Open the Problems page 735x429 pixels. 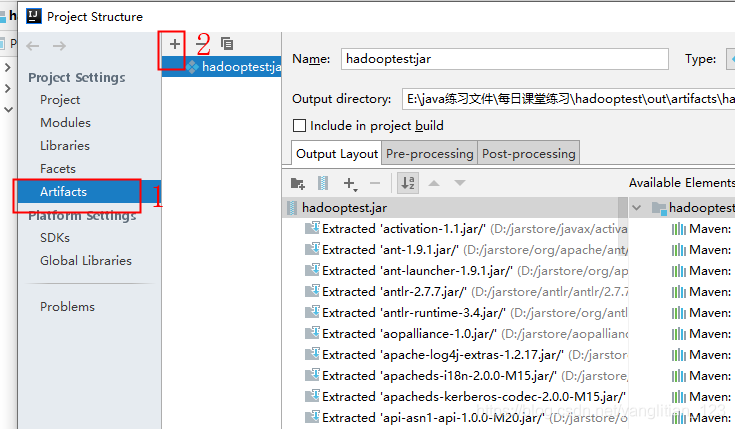click(67, 307)
